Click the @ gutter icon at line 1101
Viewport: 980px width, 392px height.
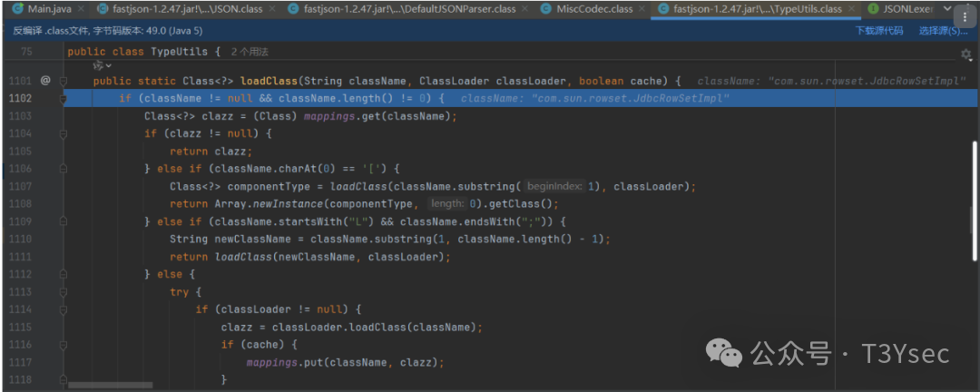(45, 81)
